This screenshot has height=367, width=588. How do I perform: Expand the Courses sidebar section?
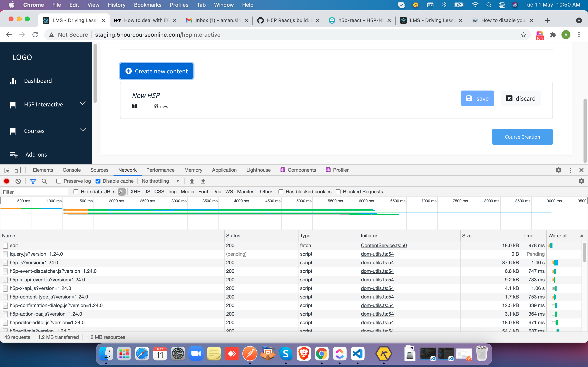click(x=83, y=130)
